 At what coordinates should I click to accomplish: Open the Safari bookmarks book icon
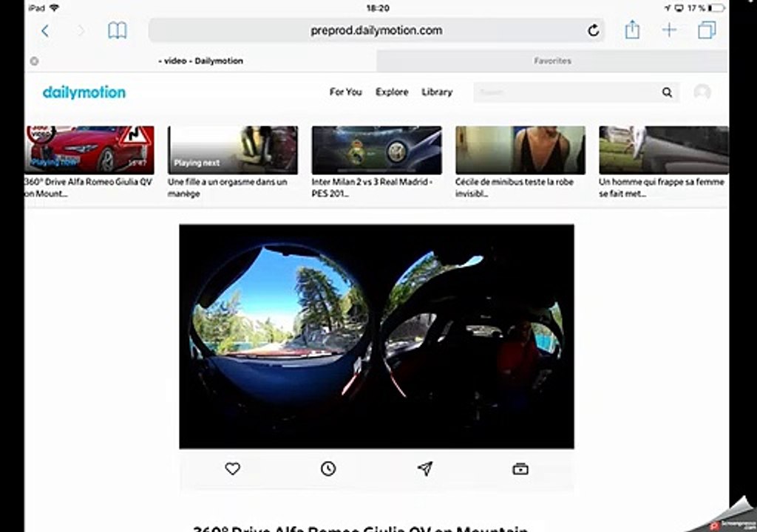tap(118, 30)
